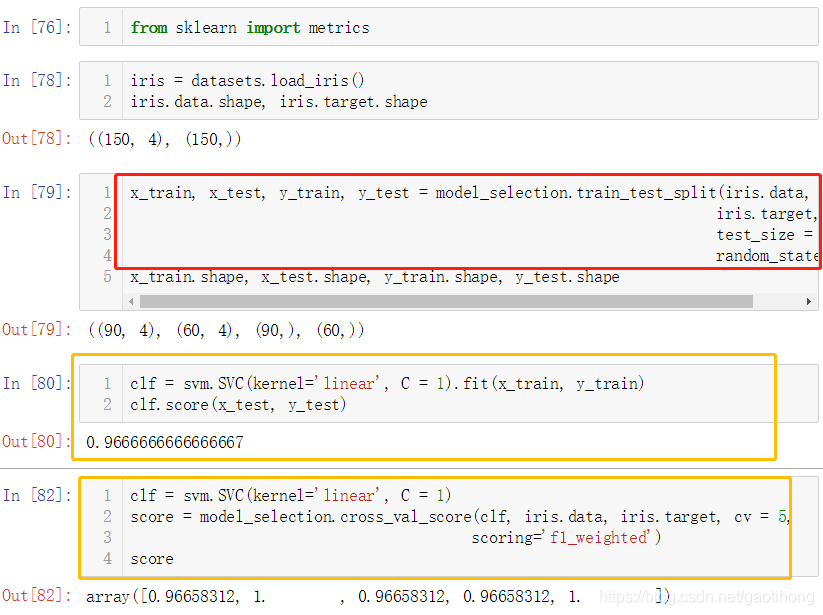Viewport: 823px width, 615px height.
Task: Click the Out[80] prompt label
Action: point(37,441)
